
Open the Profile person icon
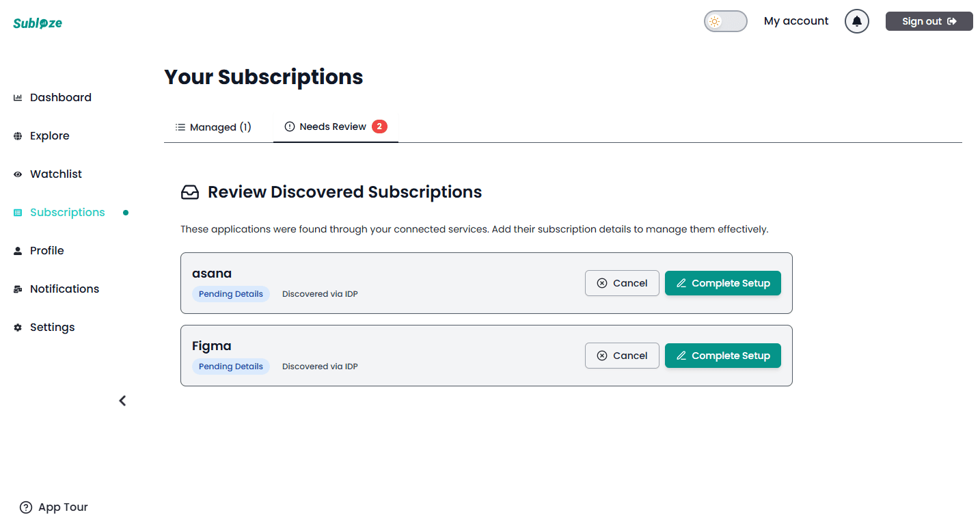tap(17, 250)
